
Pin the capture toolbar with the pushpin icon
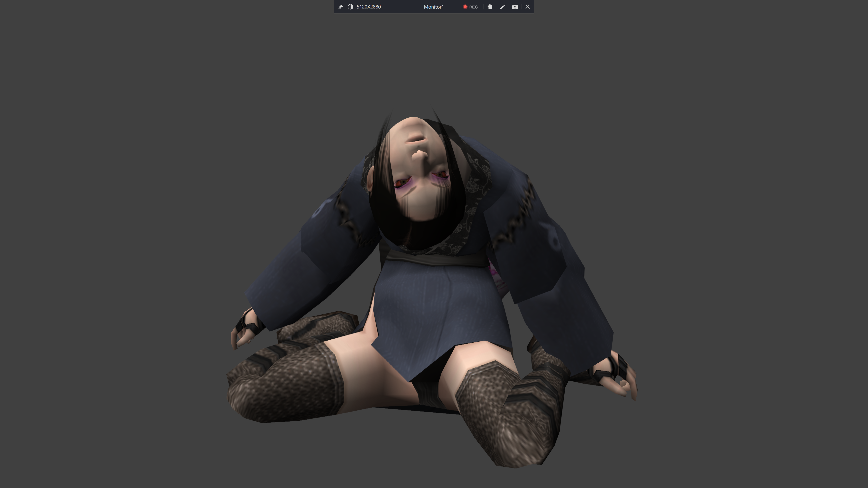pyautogui.click(x=340, y=7)
